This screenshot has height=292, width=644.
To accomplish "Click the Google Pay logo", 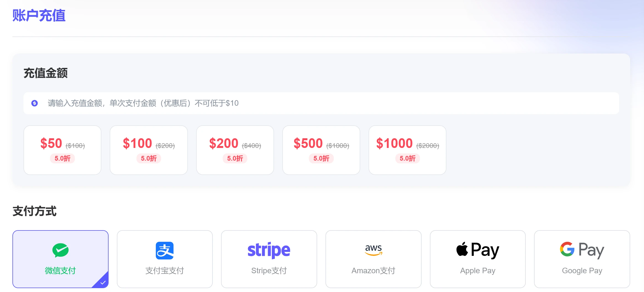I will pyautogui.click(x=582, y=250).
